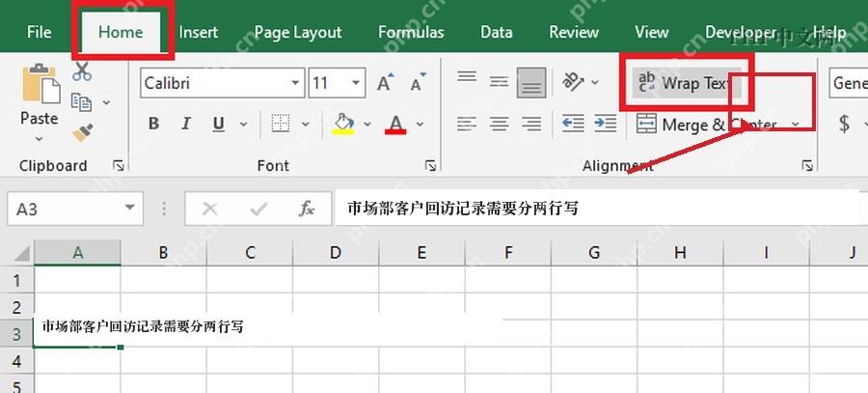
Task: Select the Format Painter brush
Action: [x=82, y=132]
